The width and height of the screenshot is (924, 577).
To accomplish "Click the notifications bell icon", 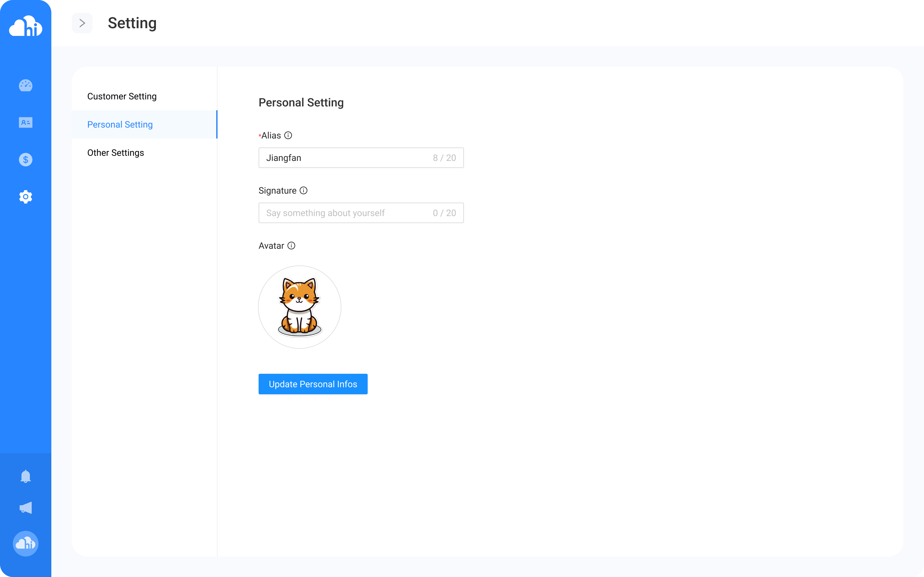I will point(25,476).
